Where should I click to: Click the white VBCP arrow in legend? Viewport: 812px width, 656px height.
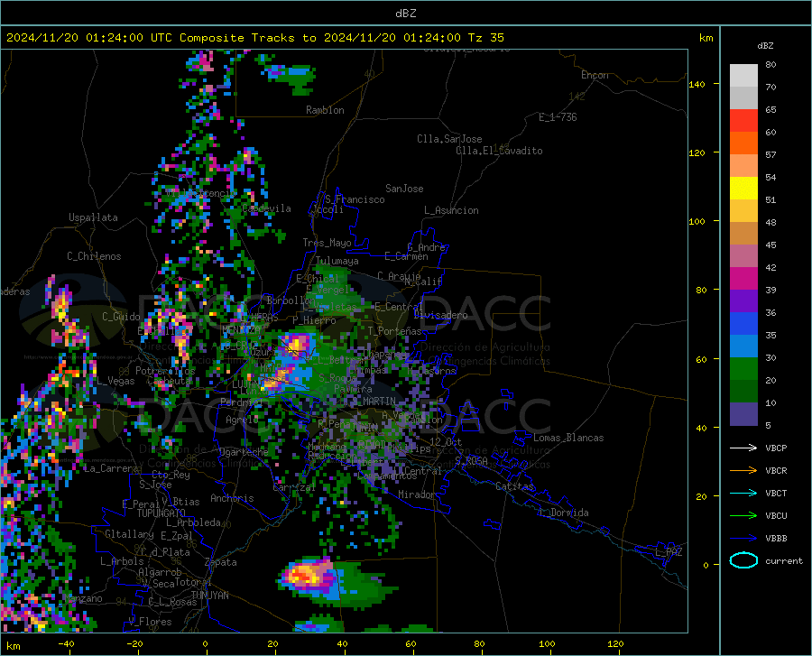tap(743, 448)
